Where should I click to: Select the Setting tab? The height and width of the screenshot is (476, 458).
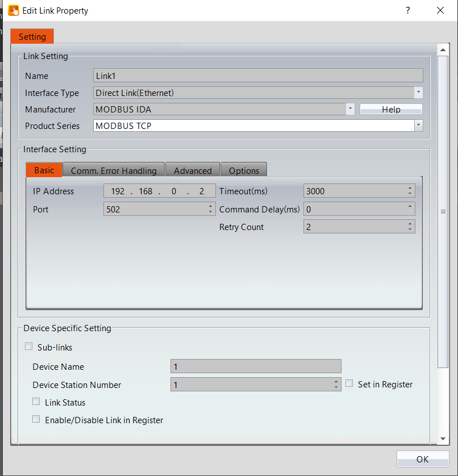coord(32,36)
